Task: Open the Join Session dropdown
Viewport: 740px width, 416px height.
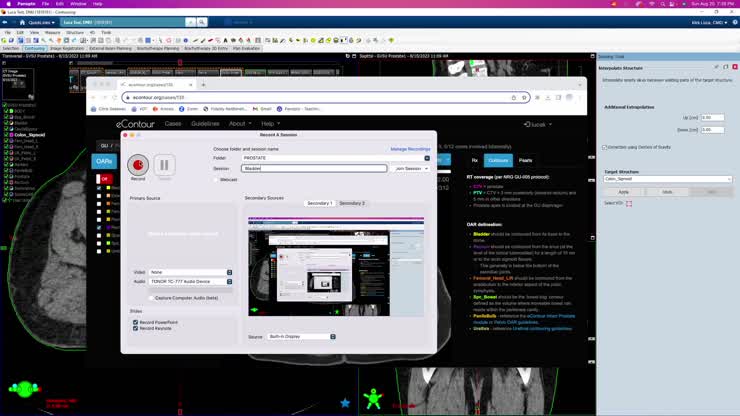Action: (411, 169)
